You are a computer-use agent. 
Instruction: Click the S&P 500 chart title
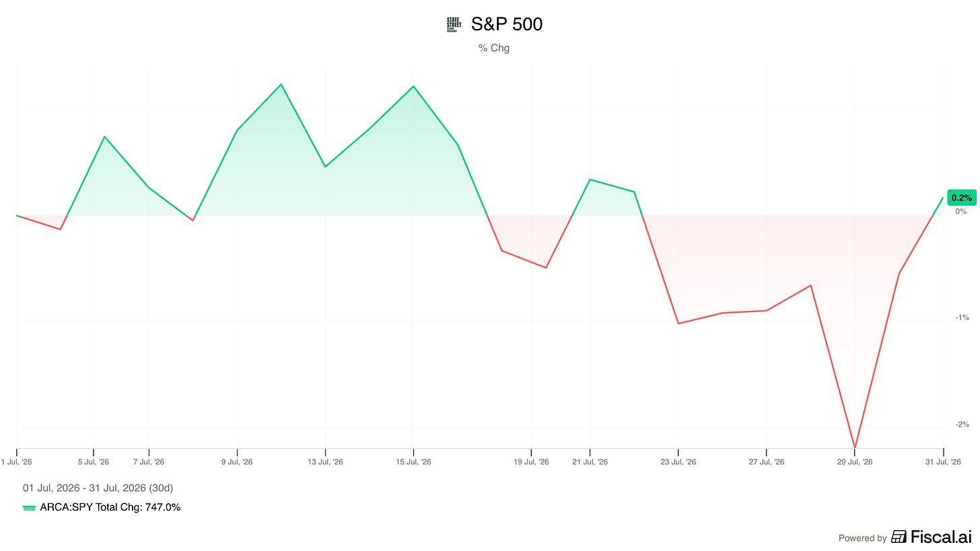tap(507, 24)
